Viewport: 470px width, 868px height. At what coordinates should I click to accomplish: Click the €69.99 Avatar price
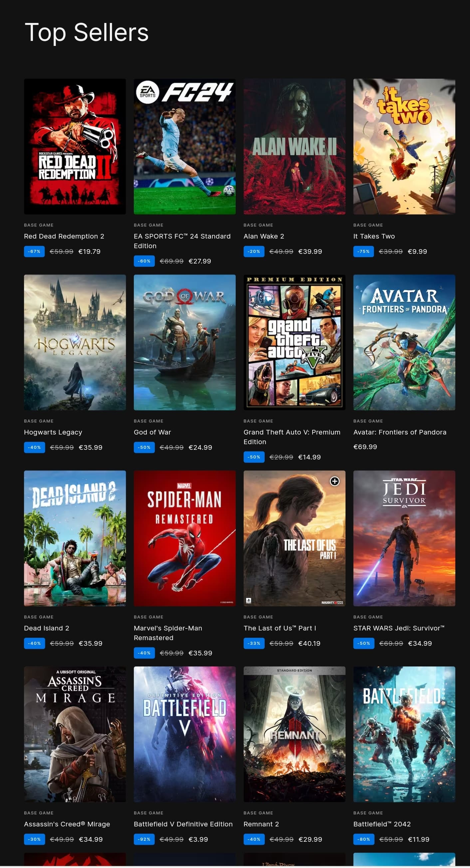point(365,447)
